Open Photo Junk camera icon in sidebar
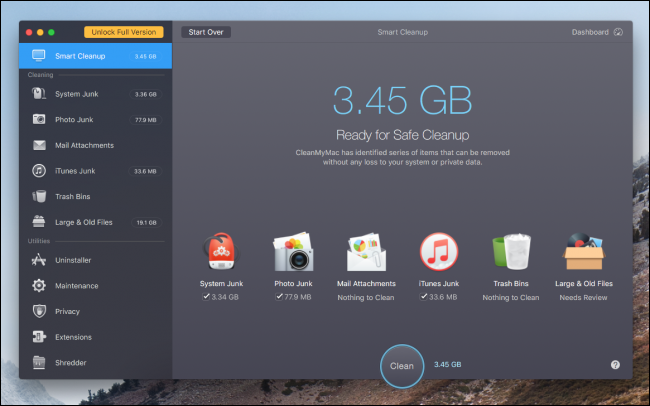 39,119
